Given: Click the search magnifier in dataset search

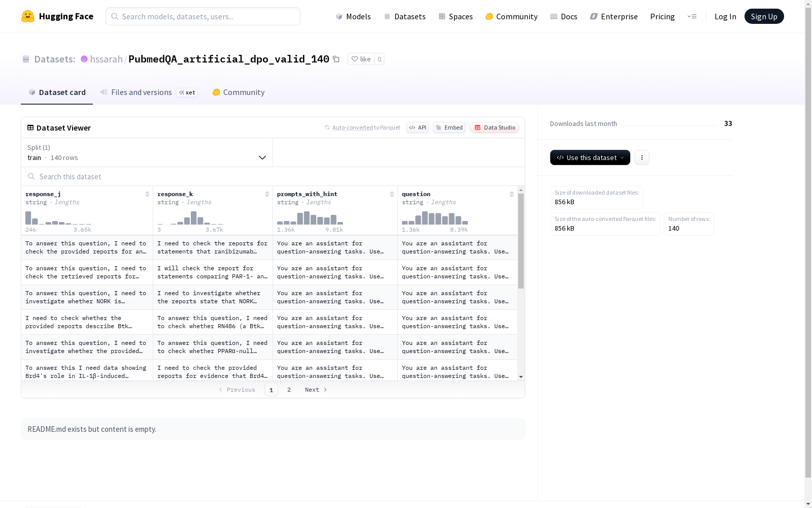Looking at the screenshot, I should tap(31, 176).
